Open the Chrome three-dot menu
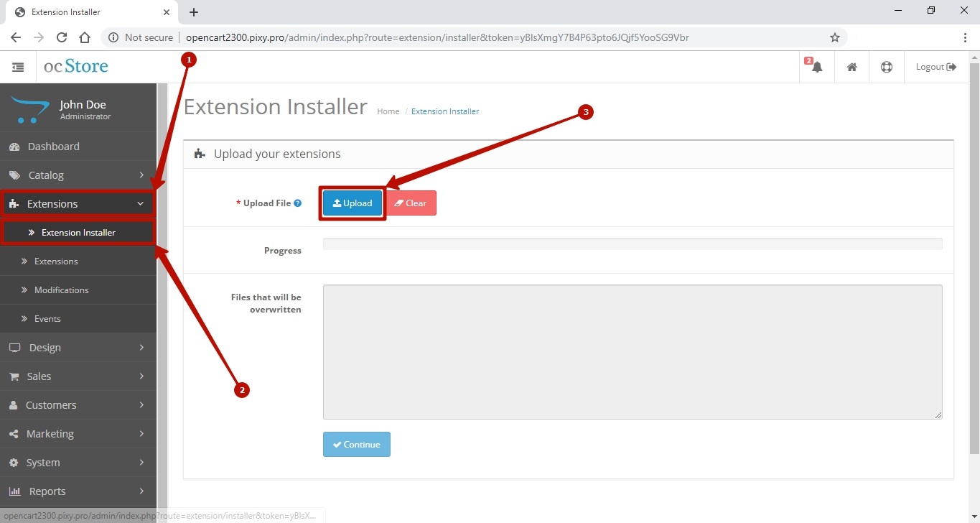Viewport: 980px width, 523px height. coord(965,37)
